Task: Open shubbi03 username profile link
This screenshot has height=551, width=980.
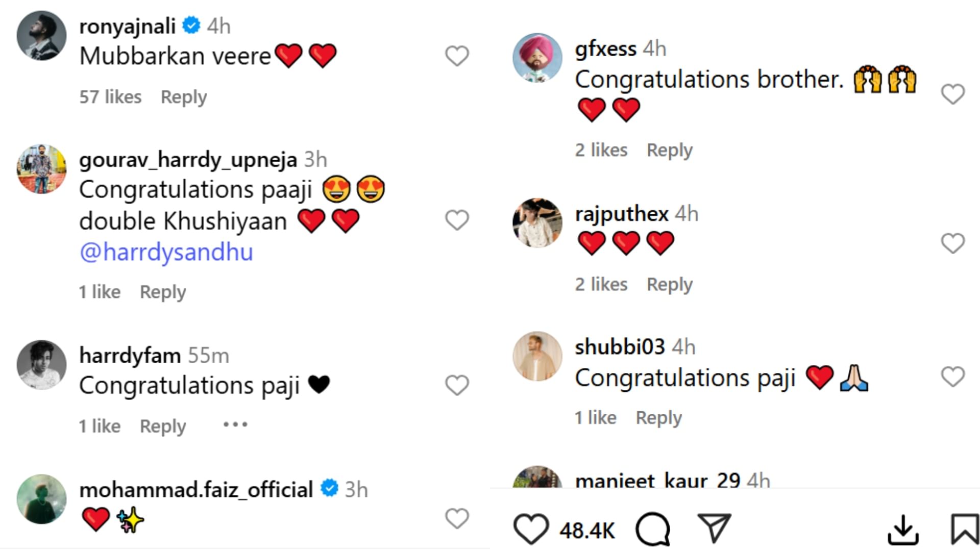Action: (620, 347)
